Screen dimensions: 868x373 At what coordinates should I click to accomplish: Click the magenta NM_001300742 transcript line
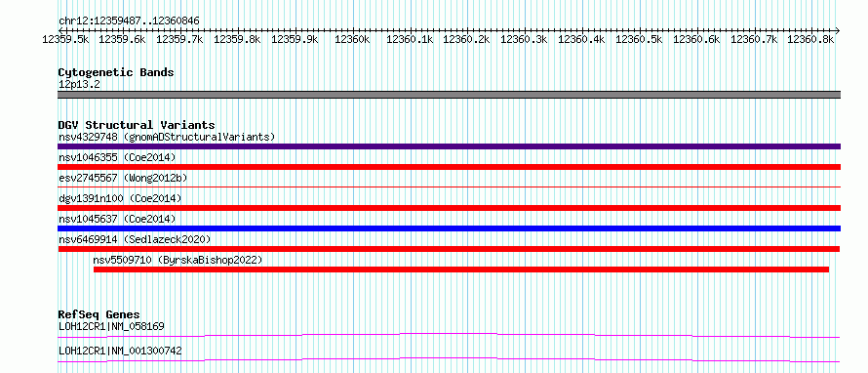point(449,359)
